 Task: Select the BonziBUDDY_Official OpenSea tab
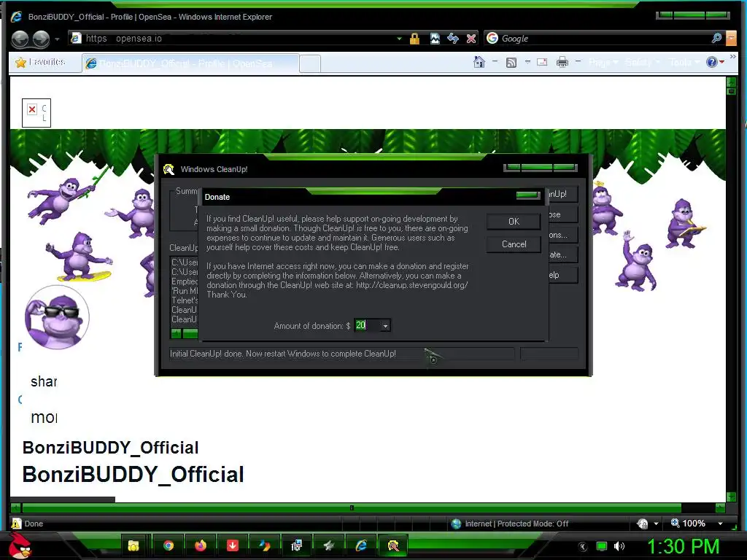pyautogui.click(x=190, y=63)
